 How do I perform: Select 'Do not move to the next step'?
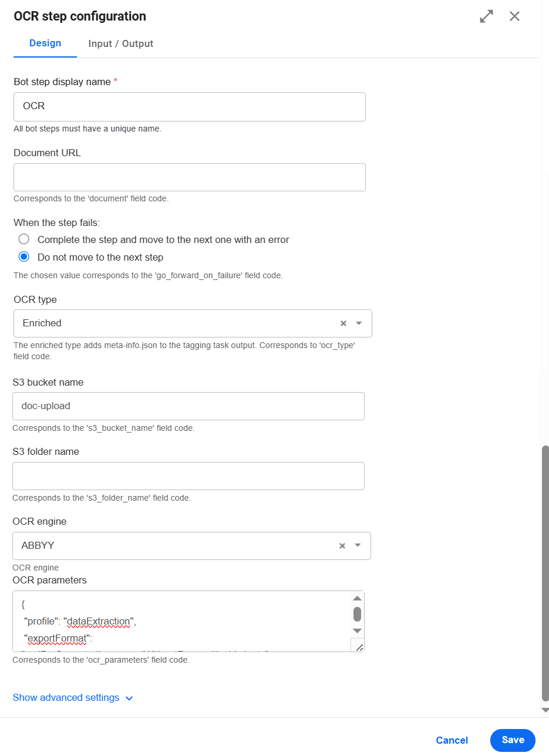[24, 257]
